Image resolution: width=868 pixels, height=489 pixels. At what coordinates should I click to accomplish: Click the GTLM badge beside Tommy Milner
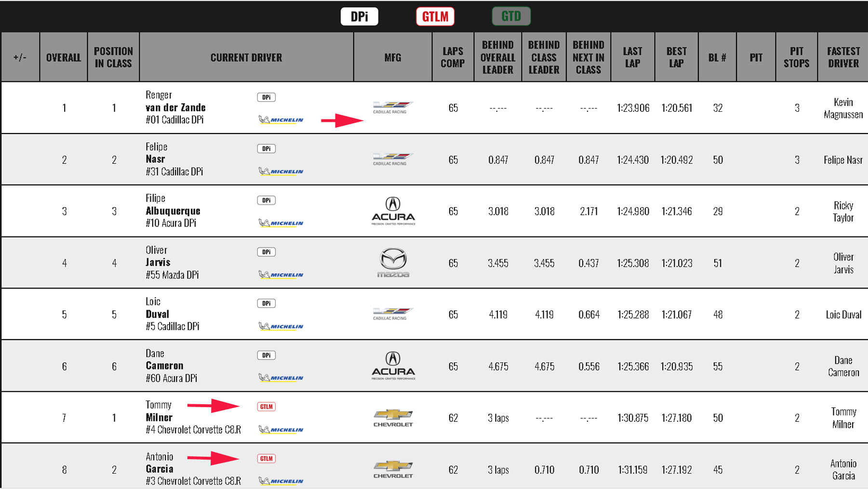[x=266, y=407]
